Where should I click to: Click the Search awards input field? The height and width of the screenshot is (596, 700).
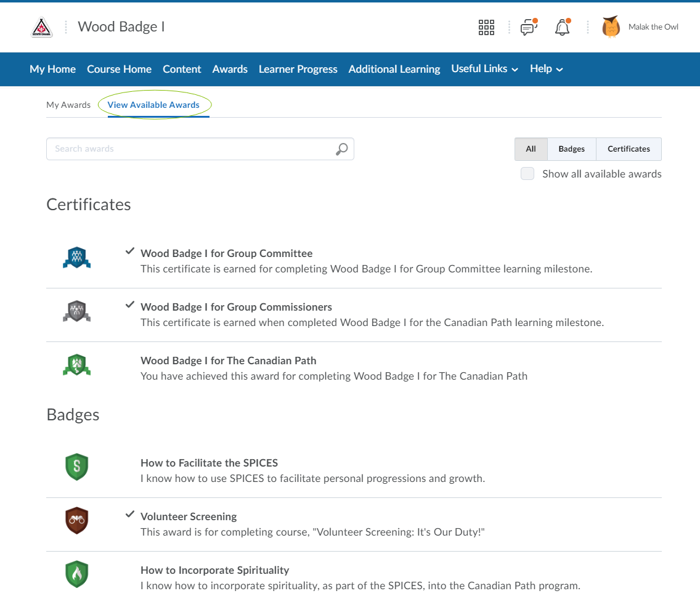200,149
